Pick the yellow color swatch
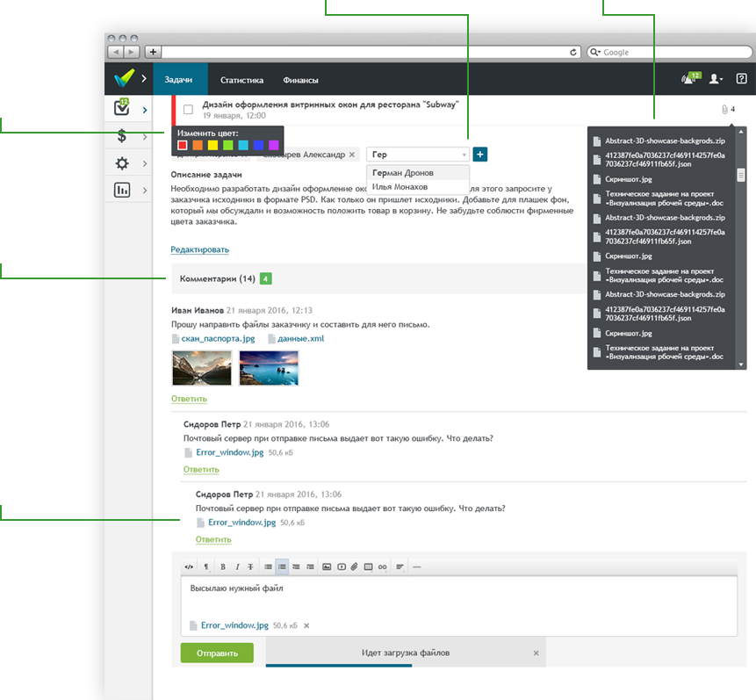The image size is (756, 700). [212, 145]
